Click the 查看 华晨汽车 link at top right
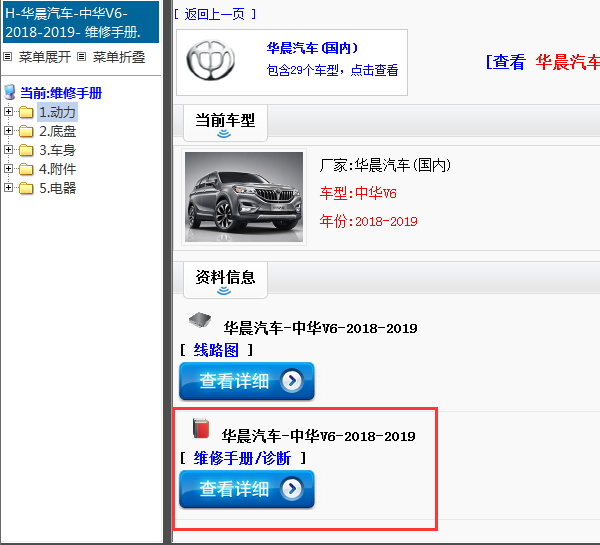The image size is (600, 545). tap(543, 62)
